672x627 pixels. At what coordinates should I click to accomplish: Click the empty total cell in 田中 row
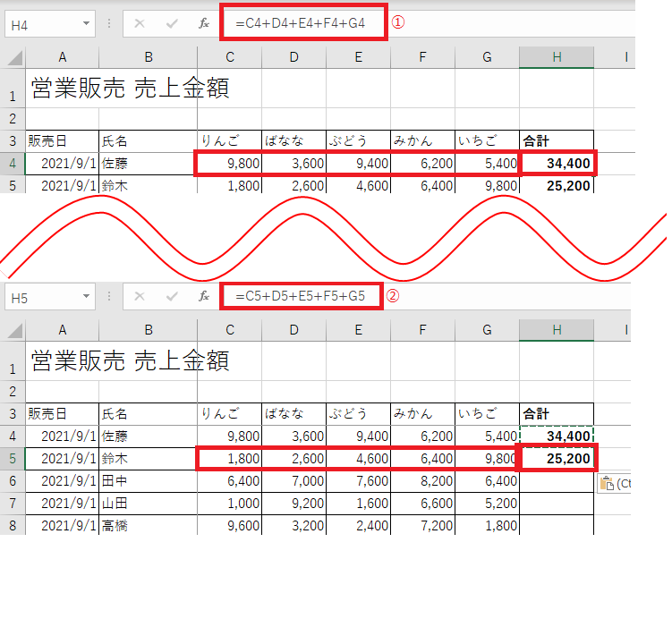tap(557, 481)
